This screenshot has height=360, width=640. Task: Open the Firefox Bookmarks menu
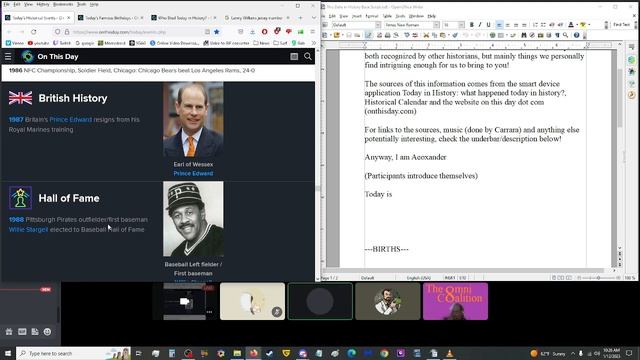[63, 4]
